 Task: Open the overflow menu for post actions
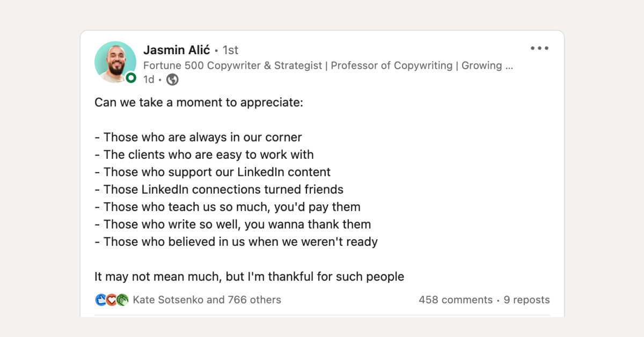pyautogui.click(x=539, y=48)
